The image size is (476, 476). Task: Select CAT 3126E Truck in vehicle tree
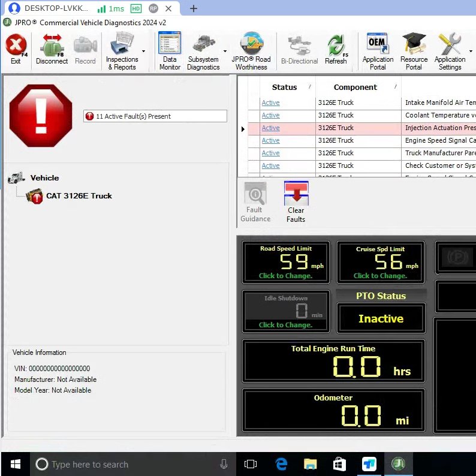(79, 196)
